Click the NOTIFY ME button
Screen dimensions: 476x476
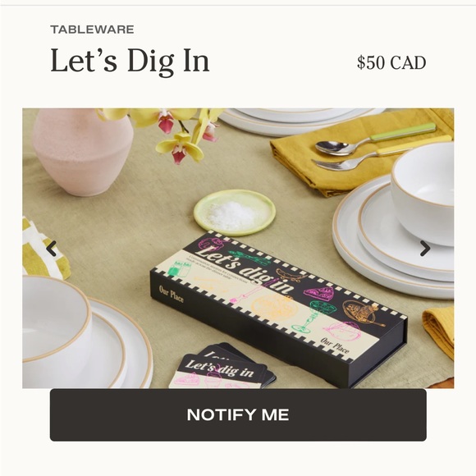(238, 414)
